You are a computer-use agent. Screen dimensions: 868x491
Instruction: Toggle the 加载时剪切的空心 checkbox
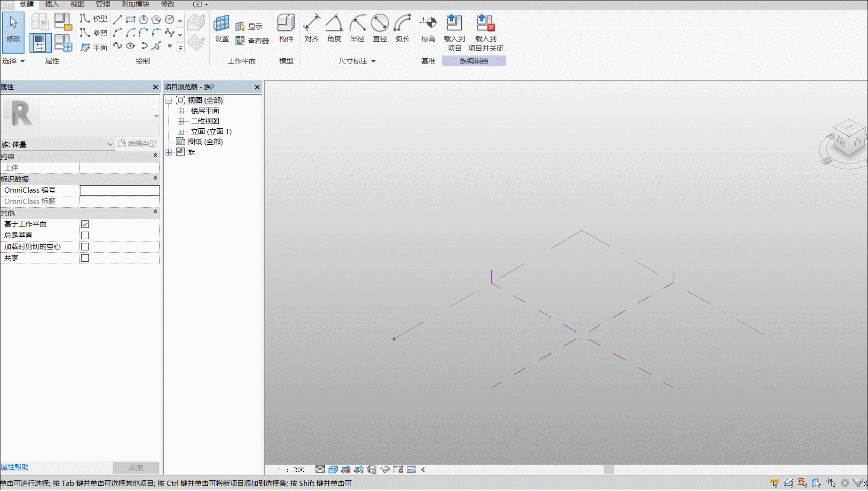(85, 247)
